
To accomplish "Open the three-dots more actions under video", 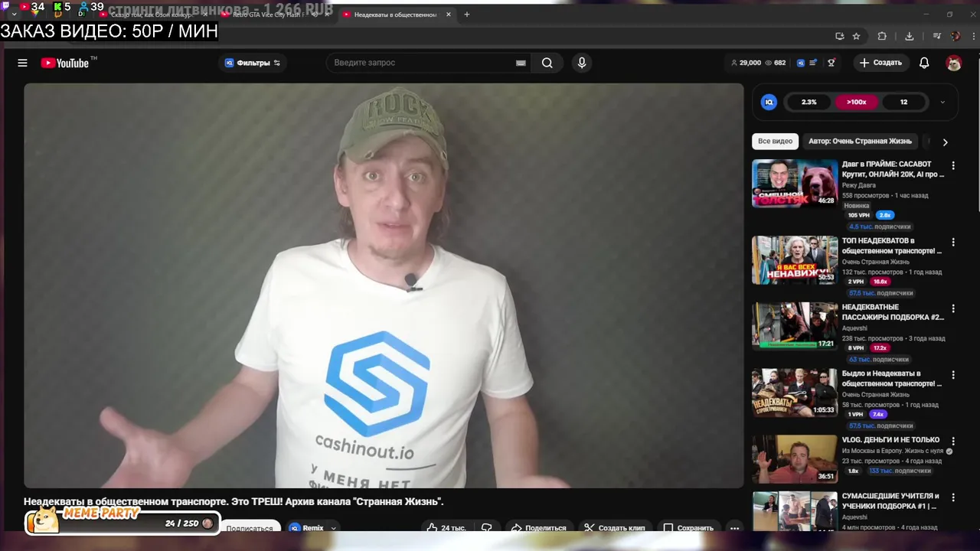I will point(734,528).
